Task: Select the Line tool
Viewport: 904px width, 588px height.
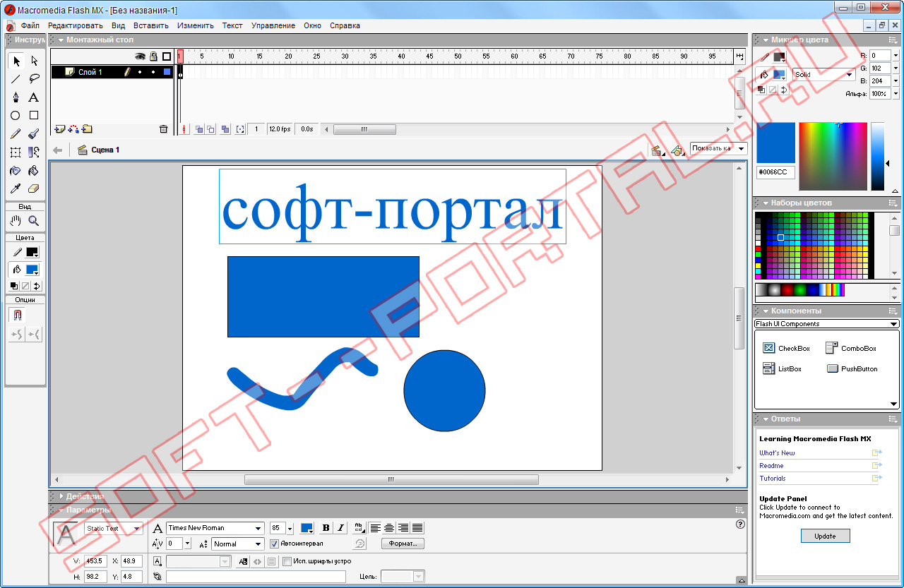Action: tap(16, 79)
